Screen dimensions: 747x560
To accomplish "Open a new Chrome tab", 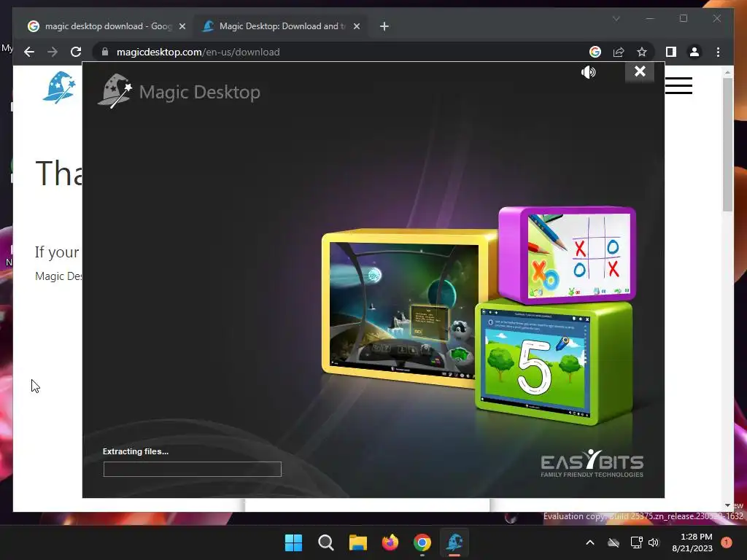I will tap(384, 27).
